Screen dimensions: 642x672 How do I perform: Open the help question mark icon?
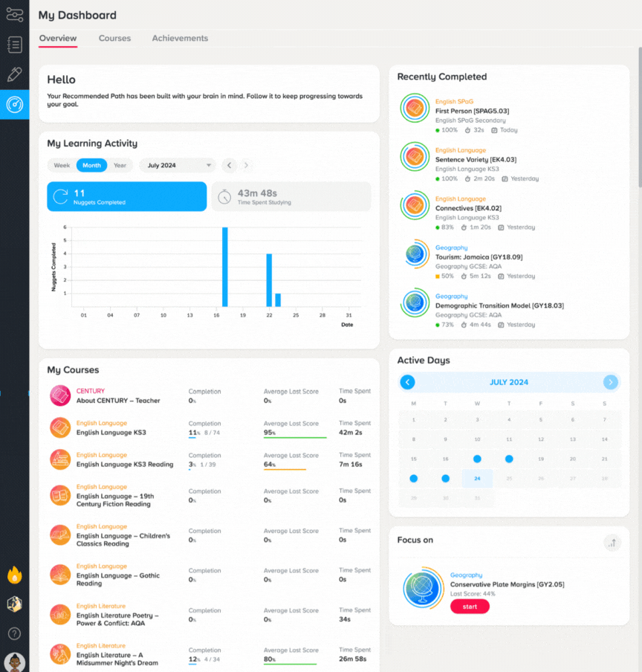(15, 633)
